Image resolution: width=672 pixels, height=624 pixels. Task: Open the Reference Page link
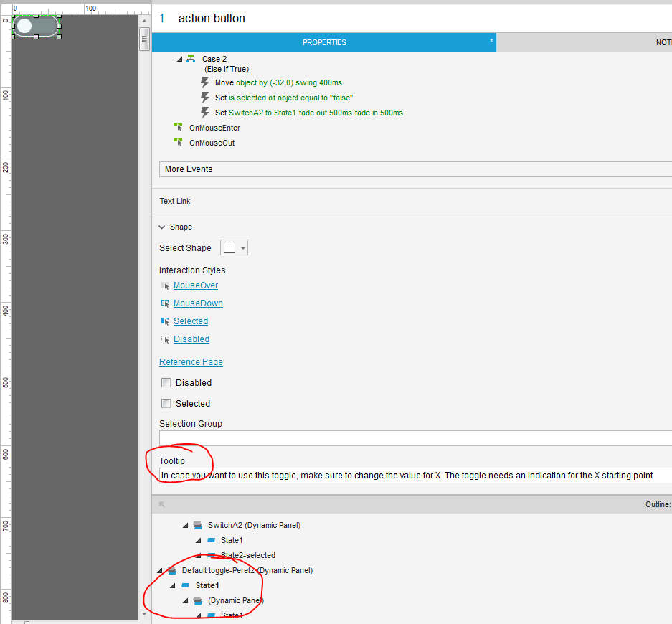[191, 362]
